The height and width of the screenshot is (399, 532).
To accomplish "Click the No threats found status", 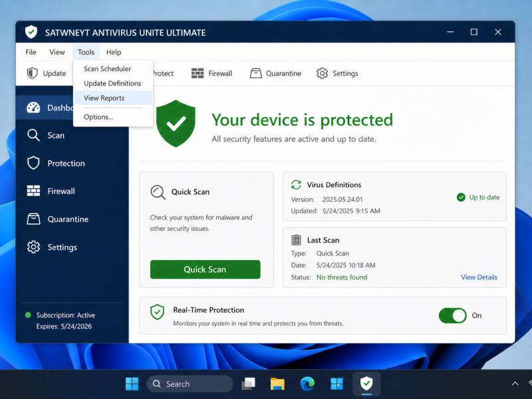I will click(x=342, y=277).
